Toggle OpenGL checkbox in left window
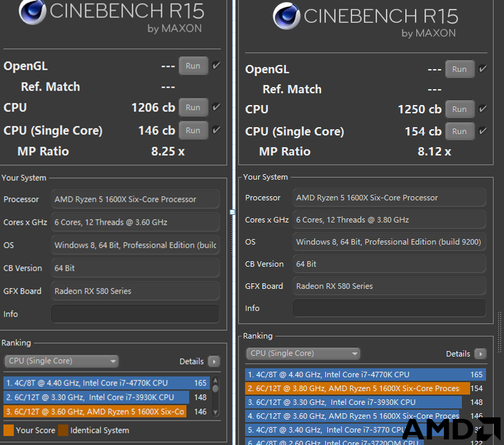504x445 pixels. tap(216, 66)
